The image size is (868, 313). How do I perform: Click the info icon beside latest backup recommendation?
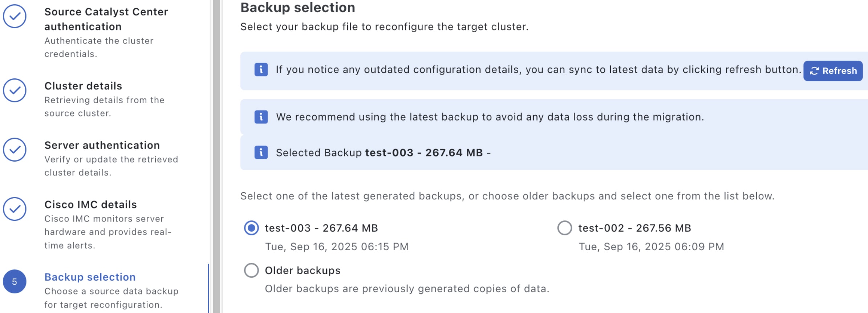point(261,117)
